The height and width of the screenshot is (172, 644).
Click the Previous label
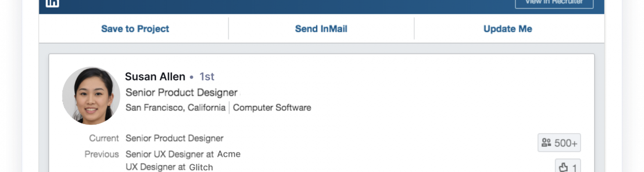[x=101, y=154]
